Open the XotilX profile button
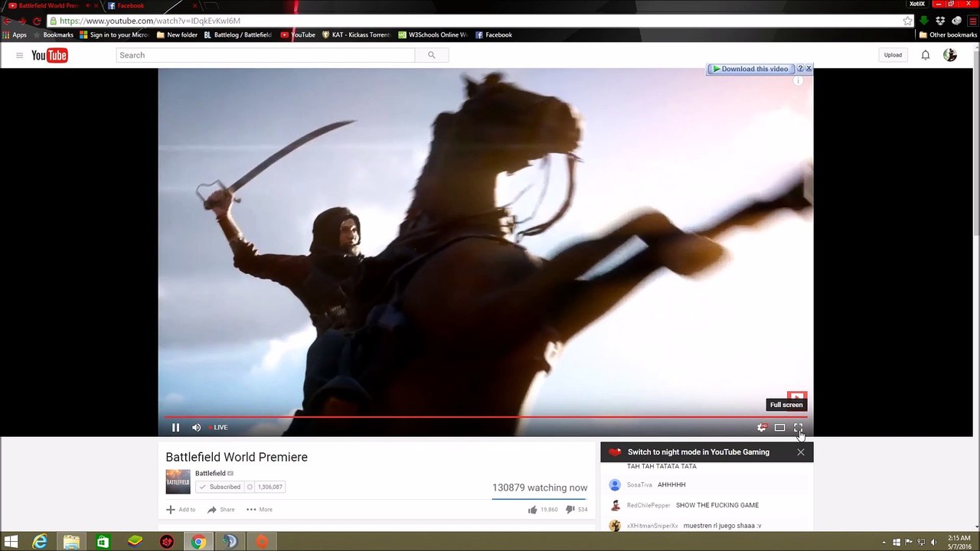Image resolution: width=980 pixels, height=551 pixels. (x=916, y=4)
